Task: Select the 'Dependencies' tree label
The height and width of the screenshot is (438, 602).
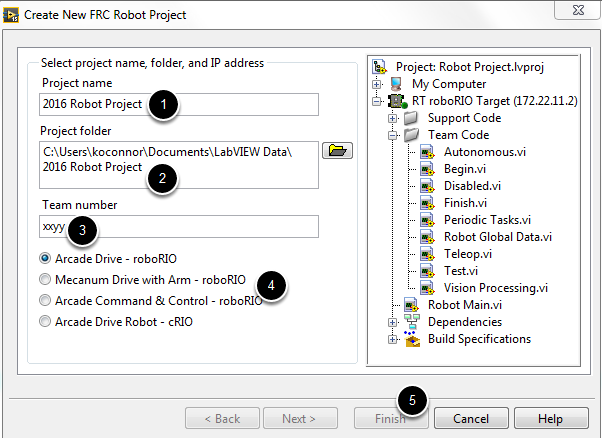Action: coord(465,322)
